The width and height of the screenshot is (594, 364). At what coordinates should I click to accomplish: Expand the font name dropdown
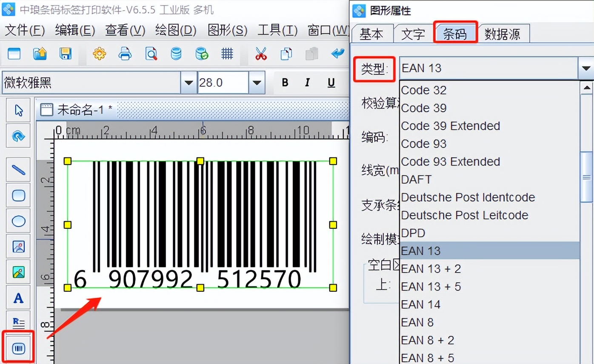pos(188,82)
